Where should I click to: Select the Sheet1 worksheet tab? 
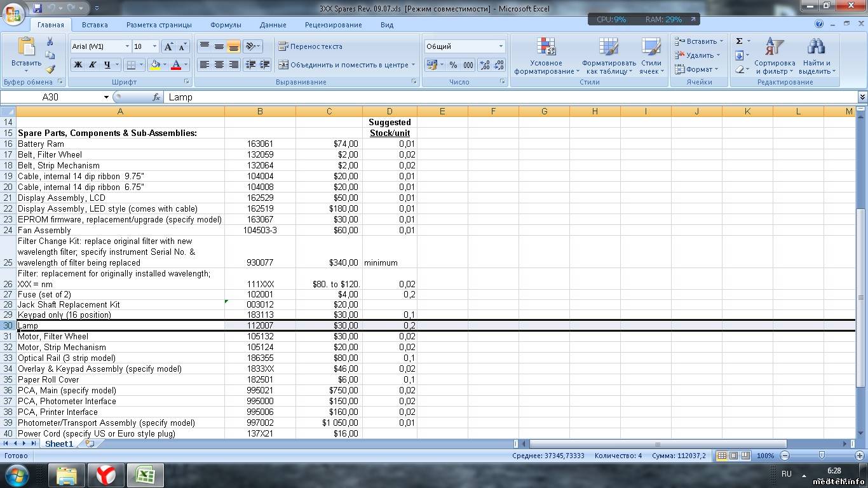pos(59,444)
